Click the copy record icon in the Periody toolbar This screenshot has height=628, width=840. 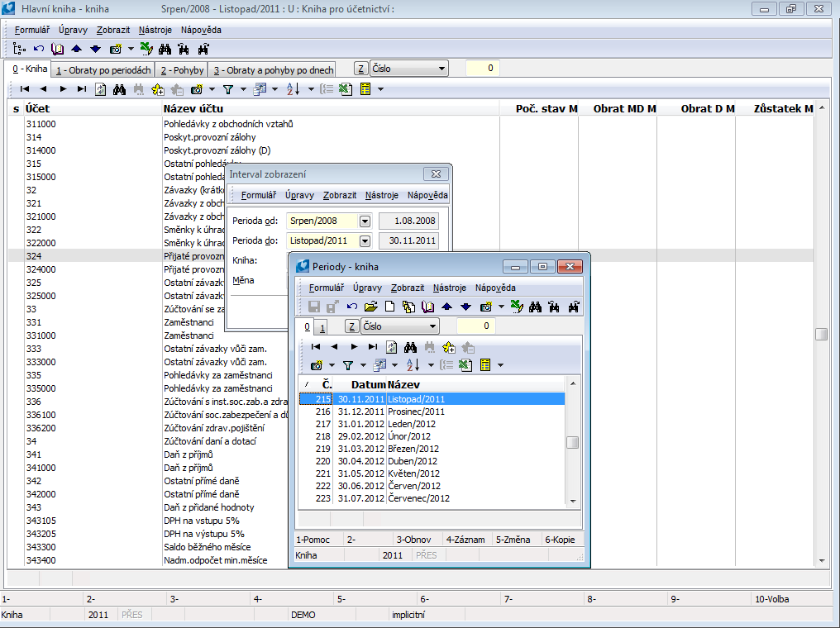[x=408, y=307]
